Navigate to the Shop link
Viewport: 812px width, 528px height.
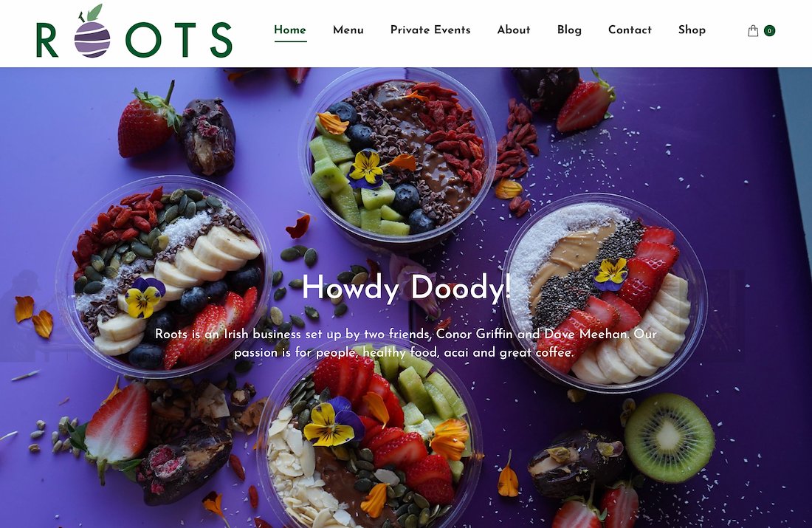692,30
